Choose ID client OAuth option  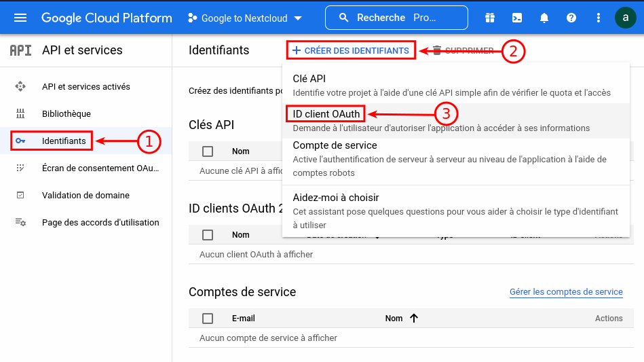(456, 120)
